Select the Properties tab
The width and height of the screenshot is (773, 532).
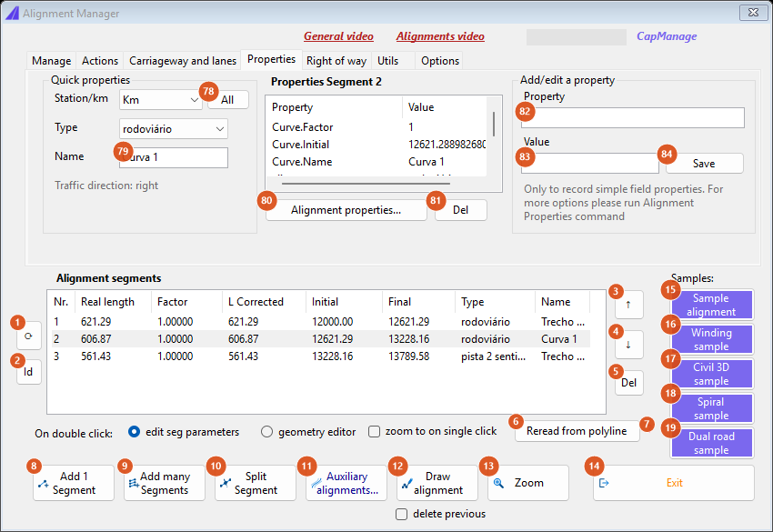(271, 59)
